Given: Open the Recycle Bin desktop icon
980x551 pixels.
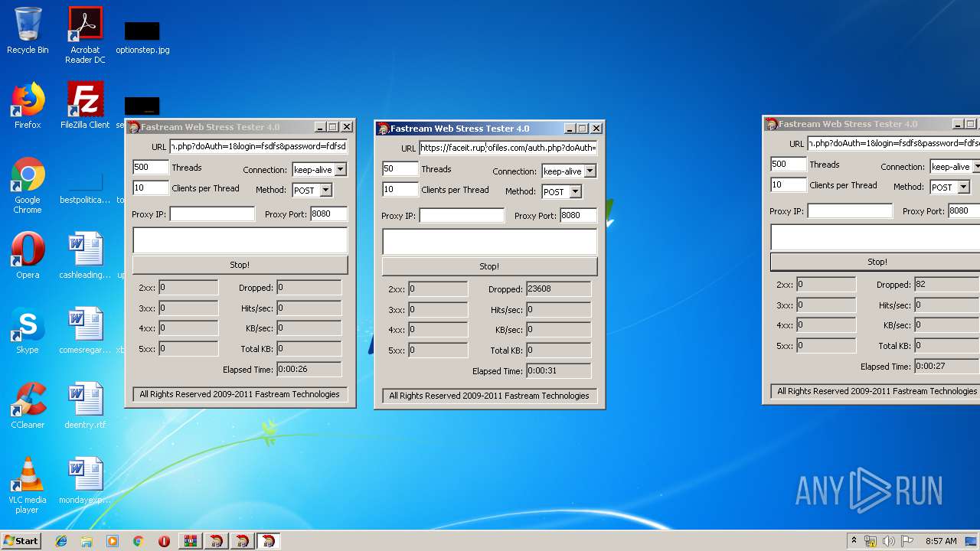Looking at the screenshot, I should tap(28, 31).
